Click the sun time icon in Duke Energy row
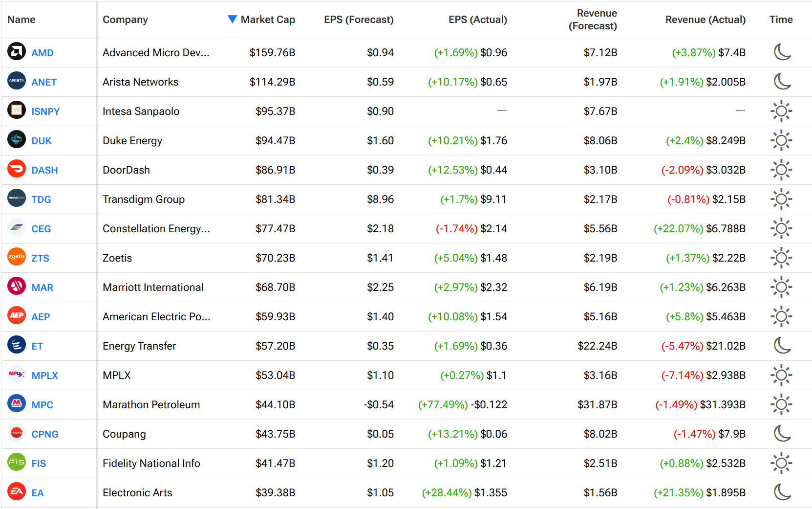812x509 pixels. point(781,140)
